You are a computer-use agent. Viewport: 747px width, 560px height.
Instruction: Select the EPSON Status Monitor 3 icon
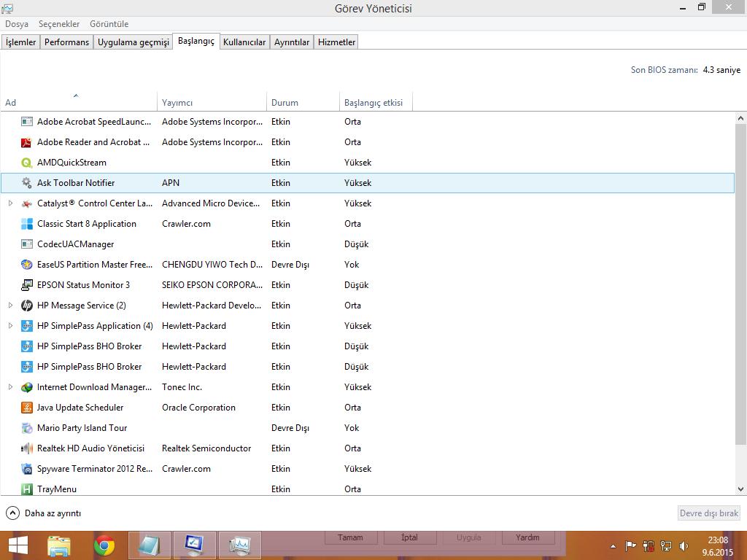27,285
